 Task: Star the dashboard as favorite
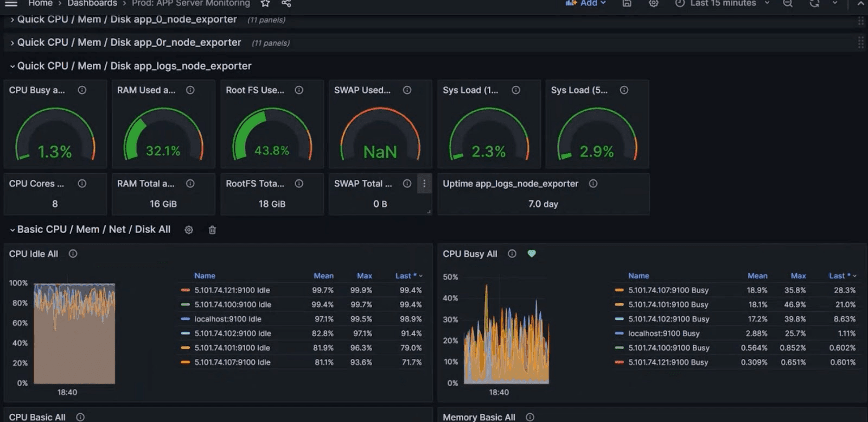265,4
